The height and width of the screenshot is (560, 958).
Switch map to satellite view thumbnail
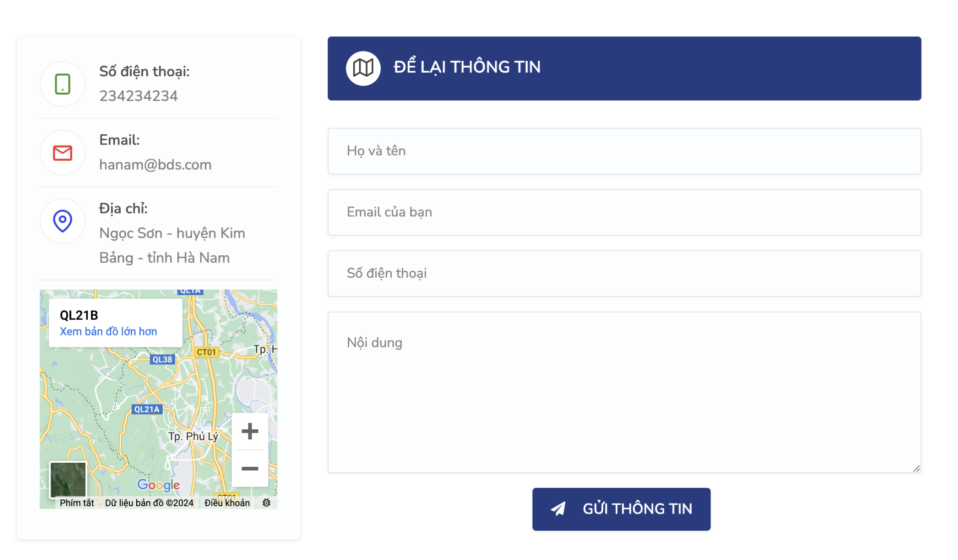(x=68, y=480)
